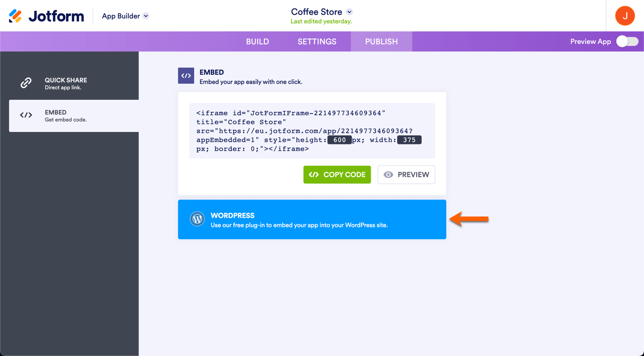Click the 'Embed your app easily with one click.' text
Screen dimensions: 644x356
[x=251, y=82]
